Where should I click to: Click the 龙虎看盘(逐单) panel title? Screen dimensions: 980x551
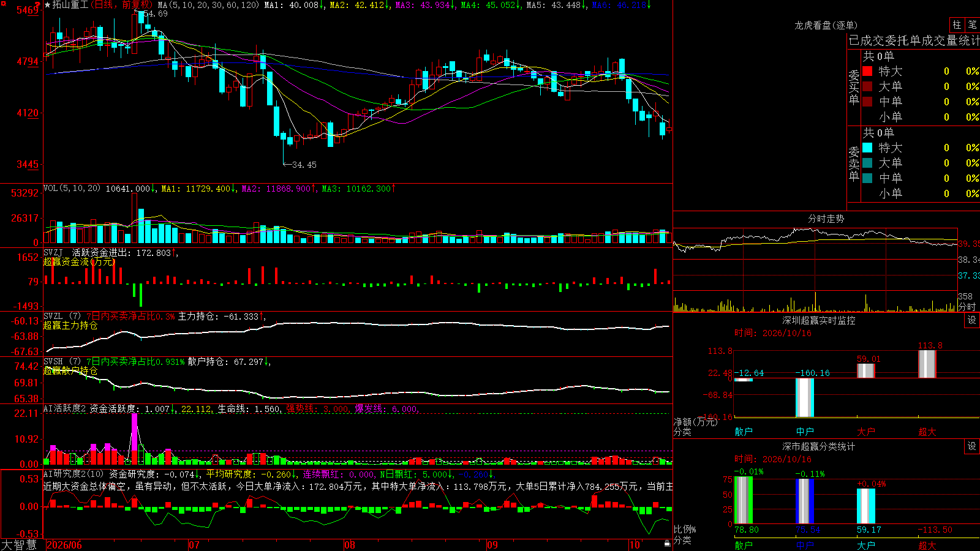tap(826, 25)
